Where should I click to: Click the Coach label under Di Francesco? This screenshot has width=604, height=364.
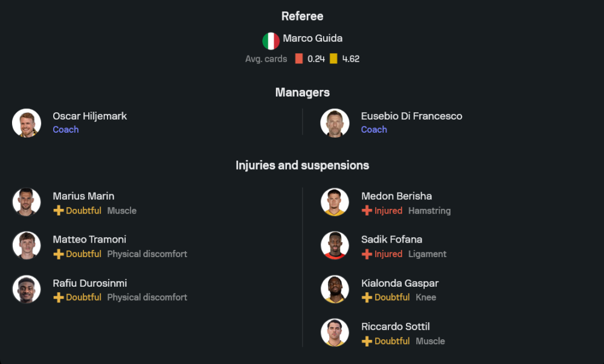[374, 130]
